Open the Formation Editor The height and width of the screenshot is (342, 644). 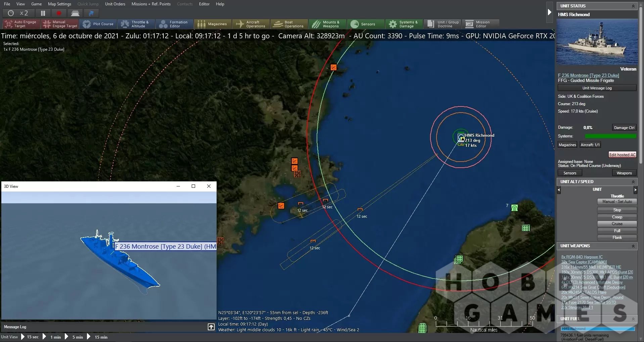[175, 24]
